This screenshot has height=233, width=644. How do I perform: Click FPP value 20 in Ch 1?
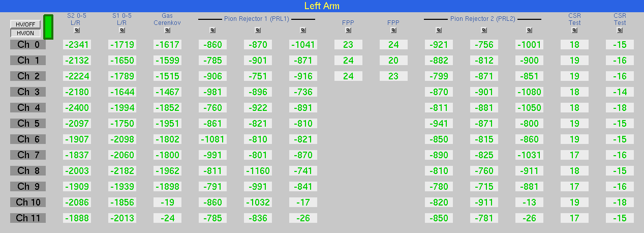(393, 61)
